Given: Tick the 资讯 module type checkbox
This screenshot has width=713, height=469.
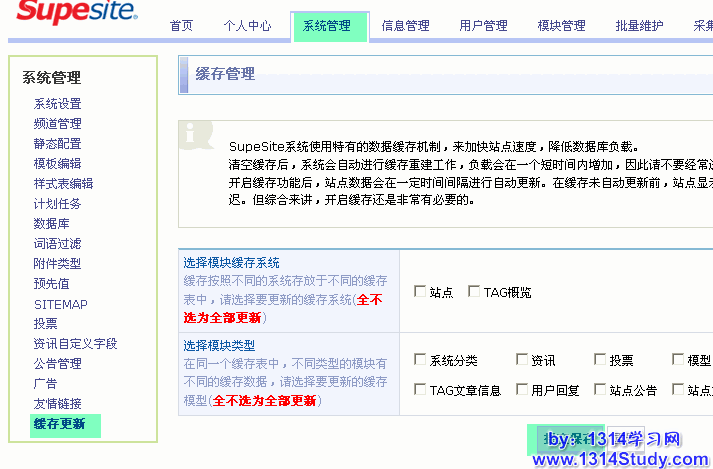Looking at the screenshot, I should click(x=522, y=360).
